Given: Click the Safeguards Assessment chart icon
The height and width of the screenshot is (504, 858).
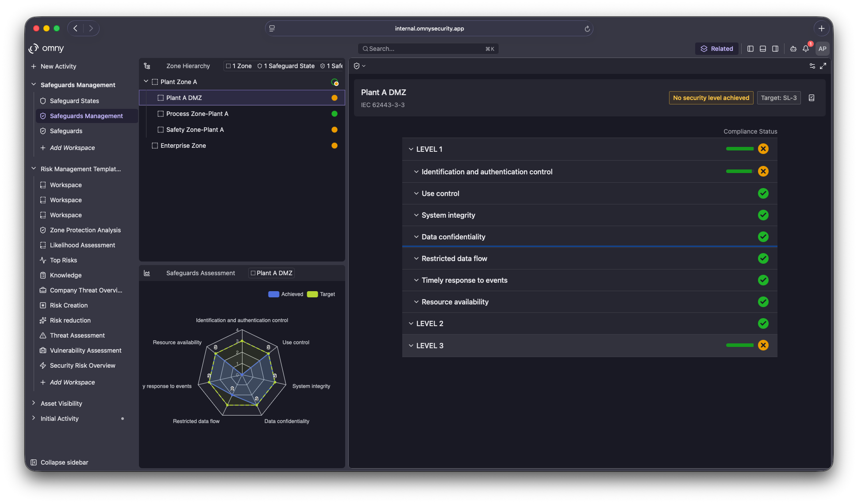Looking at the screenshot, I should tap(147, 273).
